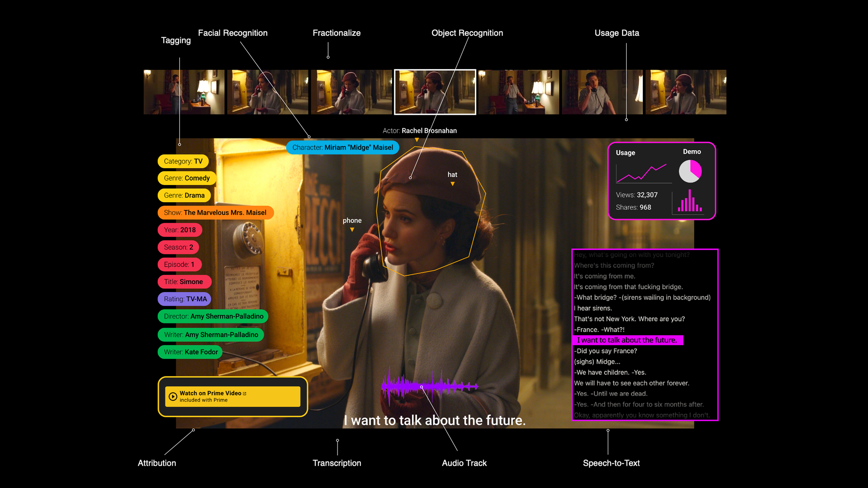This screenshot has height=488, width=868.
Task: Select the Genre: Comedy tag
Action: click(186, 178)
